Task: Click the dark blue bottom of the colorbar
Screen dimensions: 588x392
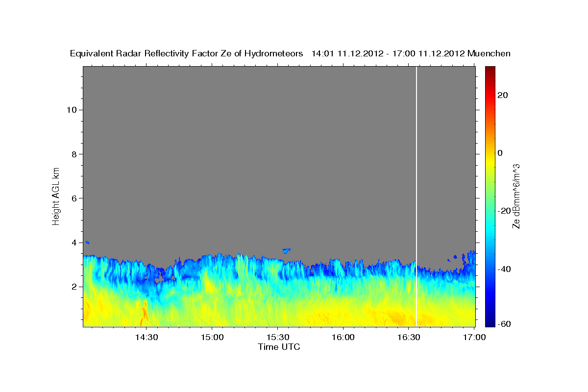Action: pyautogui.click(x=490, y=322)
